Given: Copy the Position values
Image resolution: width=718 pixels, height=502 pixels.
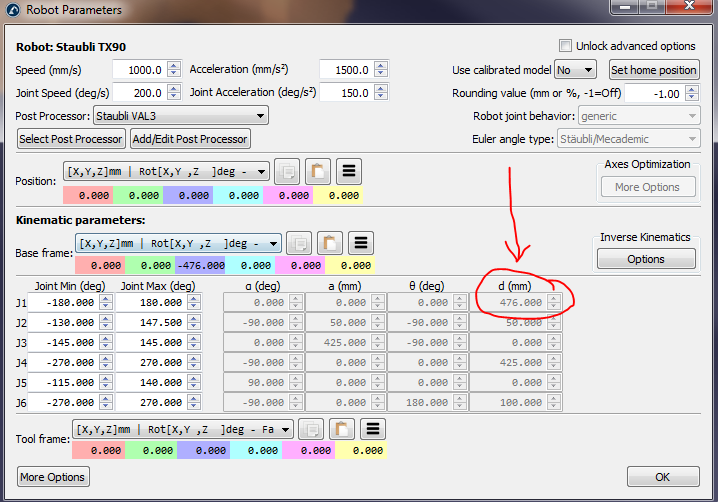Looking at the screenshot, I should point(286,171).
